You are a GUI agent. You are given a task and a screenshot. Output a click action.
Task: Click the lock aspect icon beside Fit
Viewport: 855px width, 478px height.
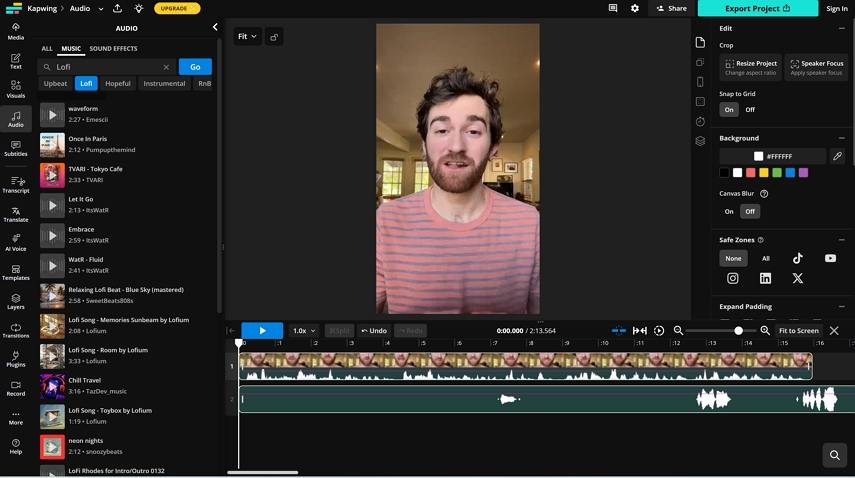[x=274, y=37]
